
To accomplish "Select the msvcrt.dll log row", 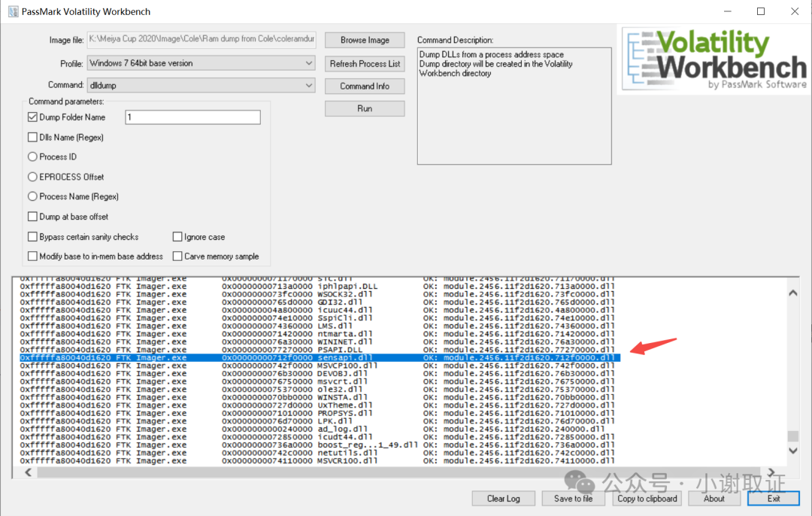I will point(317,381).
